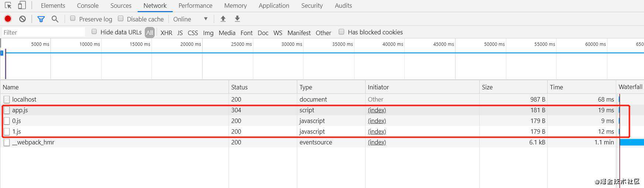
Task: Click the eventsource type cell
Action: [331, 142]
